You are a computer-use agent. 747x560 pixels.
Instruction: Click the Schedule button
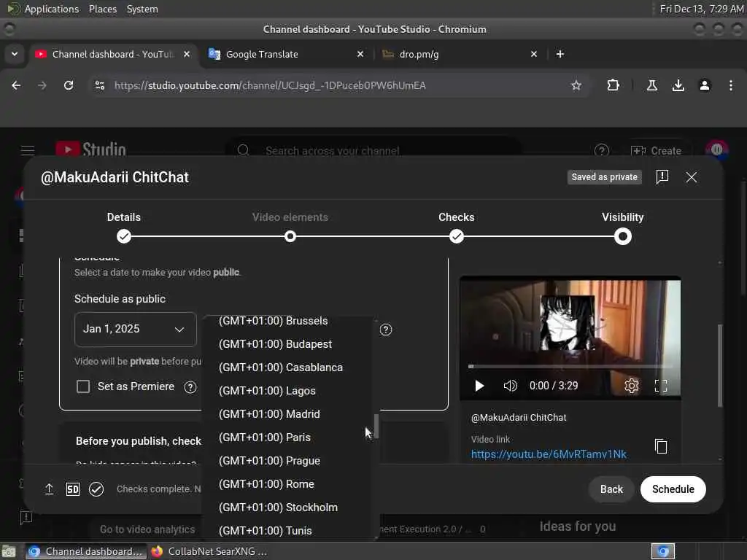(673, 489)
